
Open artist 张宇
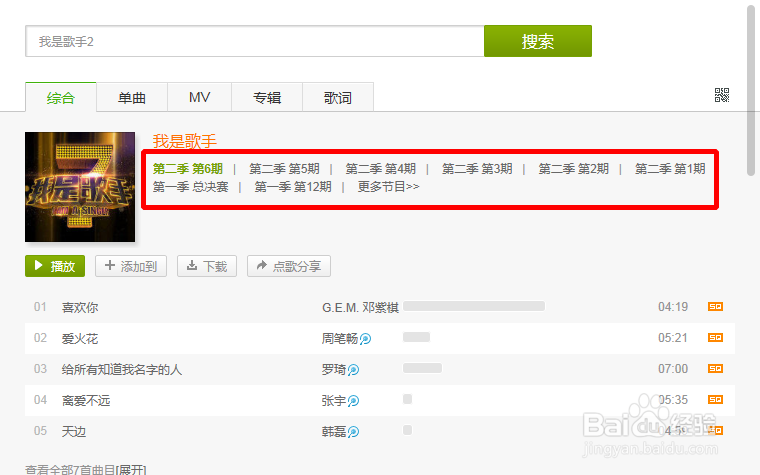[x=334, y=400]
